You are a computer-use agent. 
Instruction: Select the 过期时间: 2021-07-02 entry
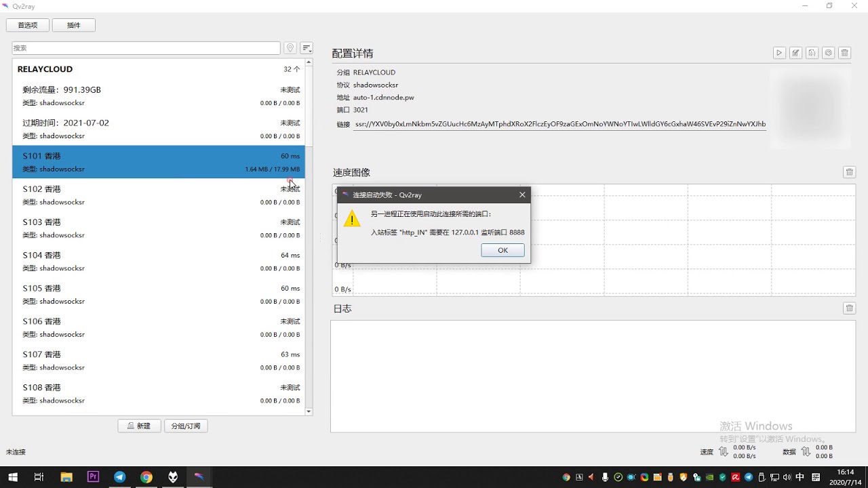click(159, 129)
